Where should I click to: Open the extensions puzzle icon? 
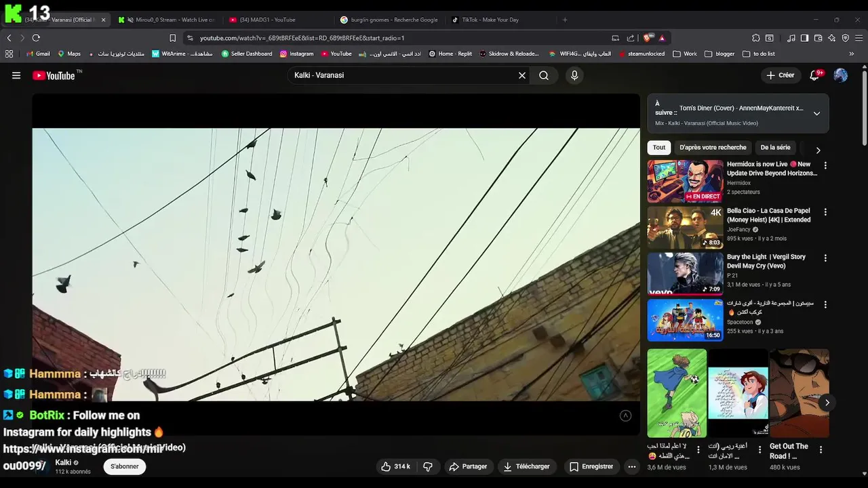click(x=756, y=38)
